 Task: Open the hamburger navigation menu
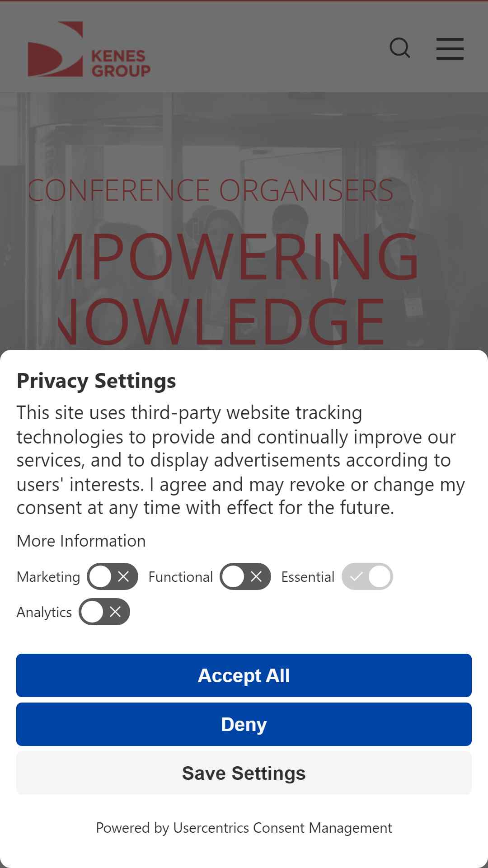[x=450, y=49]
